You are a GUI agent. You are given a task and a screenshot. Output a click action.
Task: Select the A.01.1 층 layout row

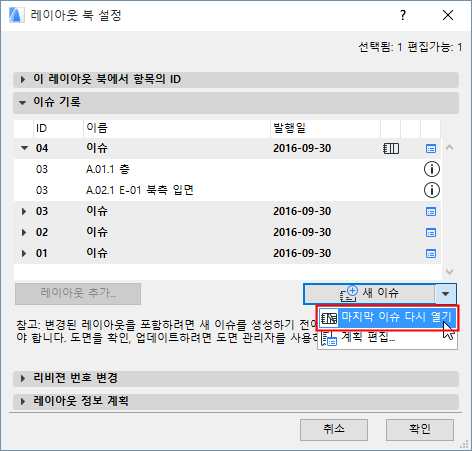pos(227,169)
